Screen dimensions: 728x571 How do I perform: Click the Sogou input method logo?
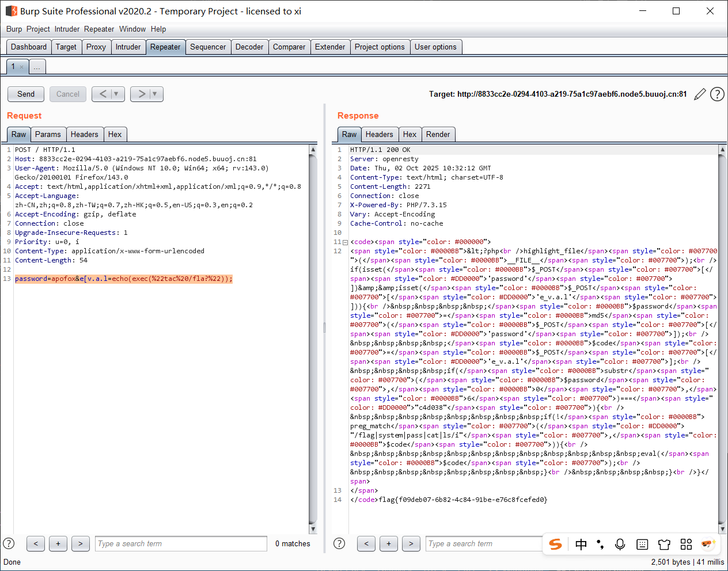click(555, 544)
